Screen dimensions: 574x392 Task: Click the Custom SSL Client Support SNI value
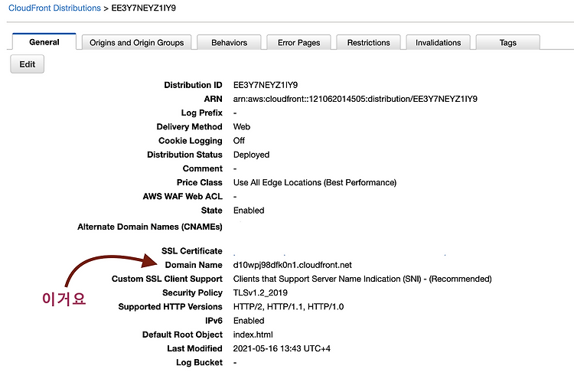[363, 279]
